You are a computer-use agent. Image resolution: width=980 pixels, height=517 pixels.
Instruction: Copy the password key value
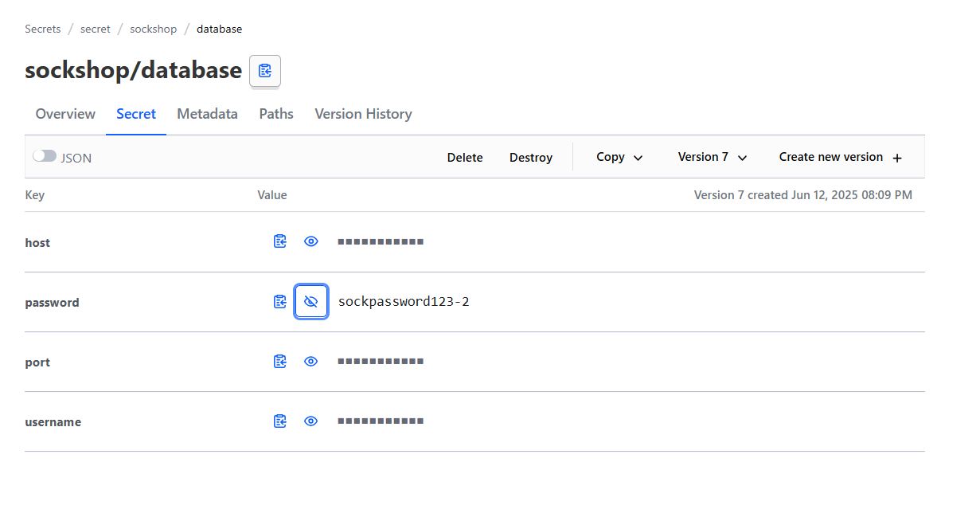click(x=279, y=301)
